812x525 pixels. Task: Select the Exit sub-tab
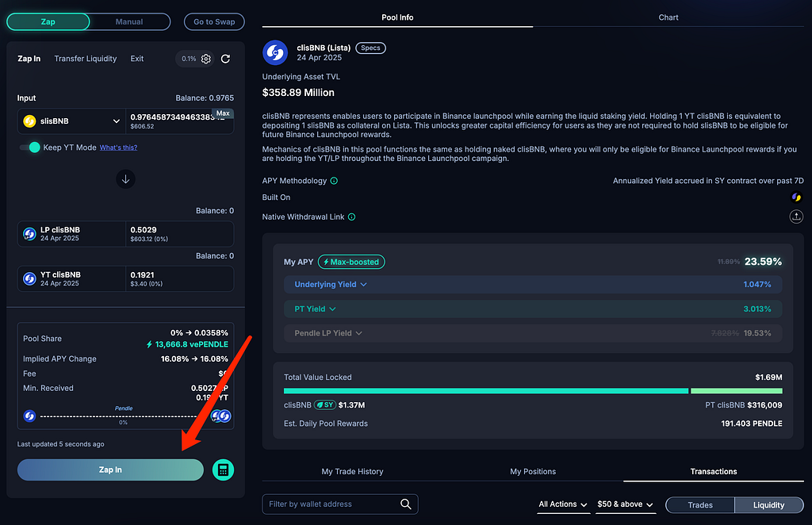click(136, 59)
